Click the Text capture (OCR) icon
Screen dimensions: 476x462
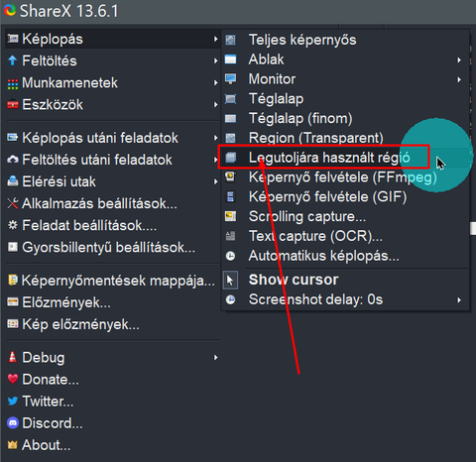(230, 236)
